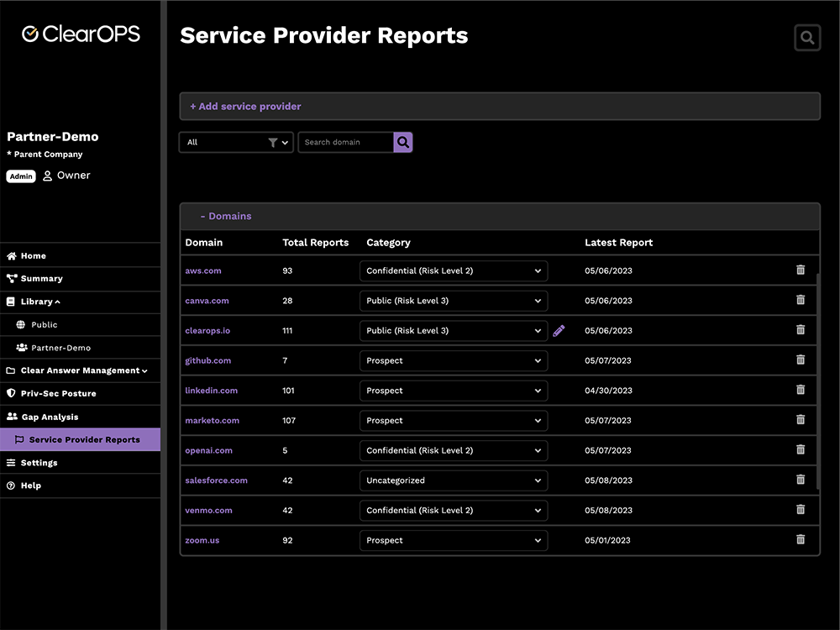Click the domains table vertical scrollbar
The width and height of the screenshot is (840, 630).
(817, 381)
